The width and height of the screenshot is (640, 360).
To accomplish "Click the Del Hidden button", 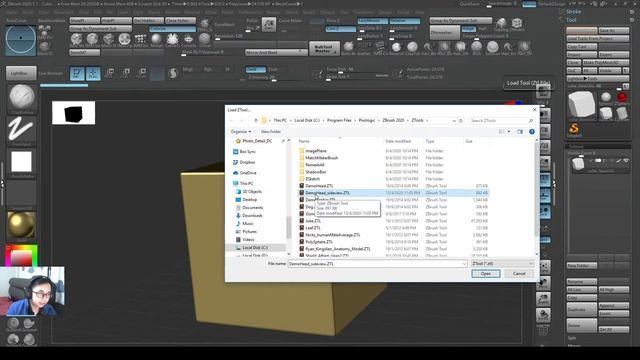I will [x=149, y=20].
